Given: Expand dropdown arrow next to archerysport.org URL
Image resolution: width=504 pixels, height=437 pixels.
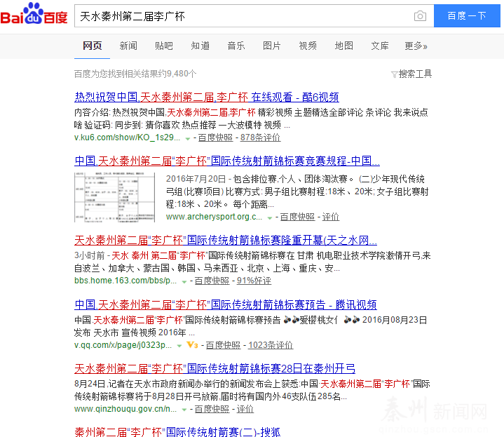Looking at the screenshot, I should pyautogui.click(x=270, y=217).
